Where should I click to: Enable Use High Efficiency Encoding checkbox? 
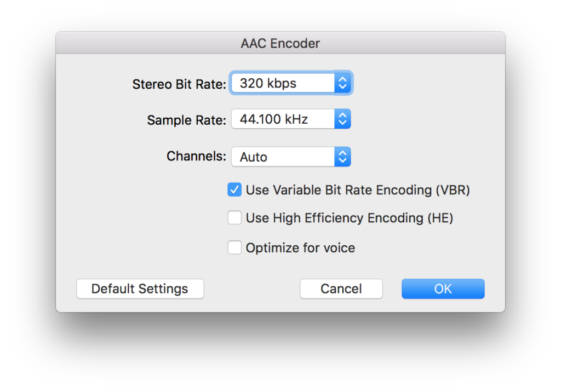point(234,217)
